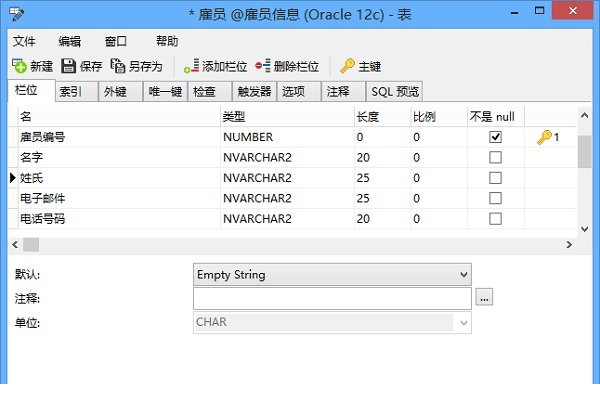Image resolution: width=600 pixels, height=399 pixels.
Task: Click the table designer icon in title bar
Action: point(16,14)
